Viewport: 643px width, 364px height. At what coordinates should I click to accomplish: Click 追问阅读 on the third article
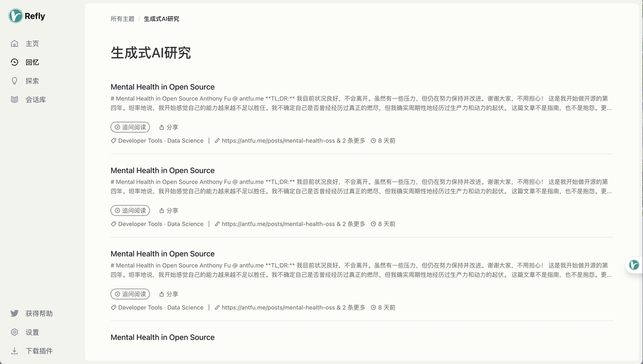coord(130,294)
